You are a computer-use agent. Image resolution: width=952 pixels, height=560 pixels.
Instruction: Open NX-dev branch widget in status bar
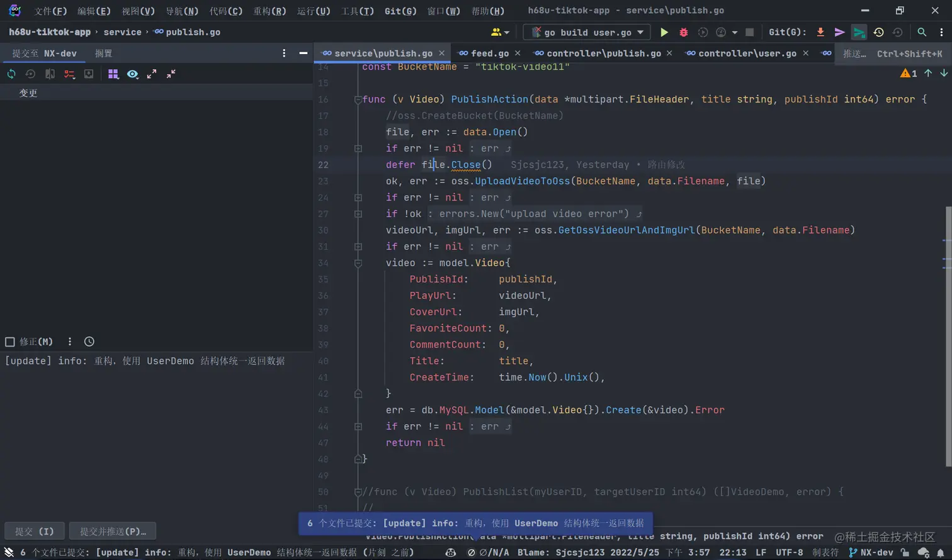click(x=871, y=552)
